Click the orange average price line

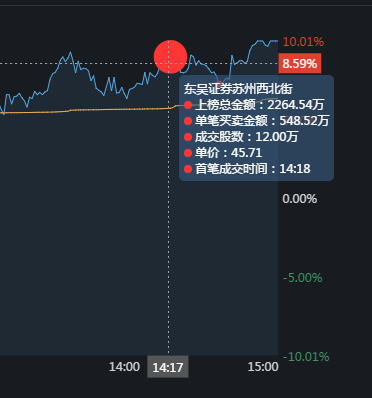click(100, 110)
